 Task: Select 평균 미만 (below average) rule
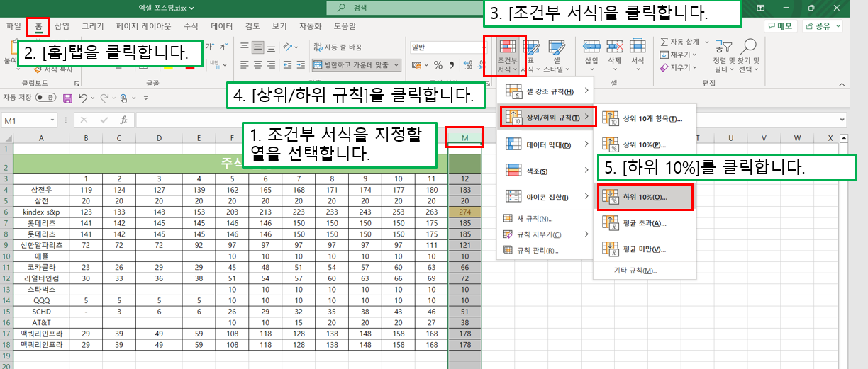[x=645, y=249]
